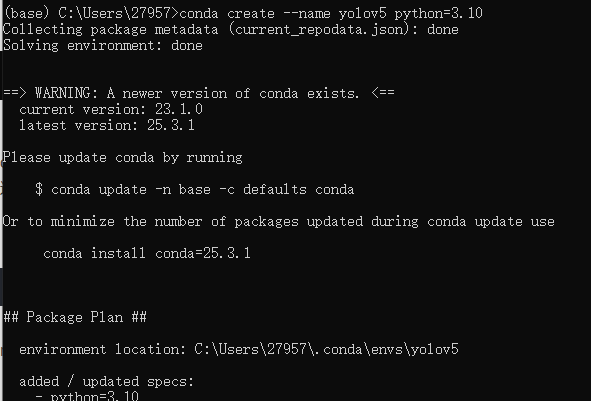Click the Or to minimize the number line
591x401 pixels.
[279, 222]
